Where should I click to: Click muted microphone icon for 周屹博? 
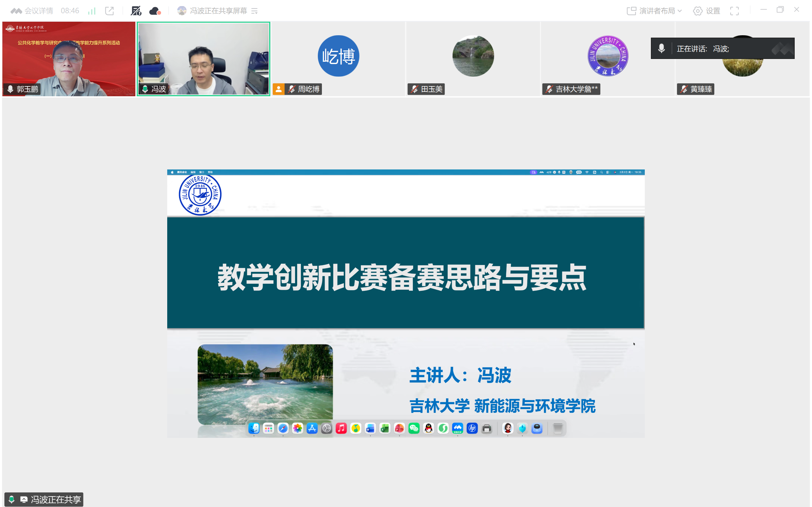click(x=292, y=89)
